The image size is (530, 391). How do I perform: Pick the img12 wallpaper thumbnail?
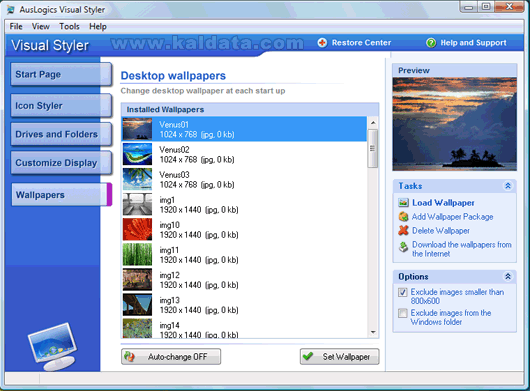137,279
